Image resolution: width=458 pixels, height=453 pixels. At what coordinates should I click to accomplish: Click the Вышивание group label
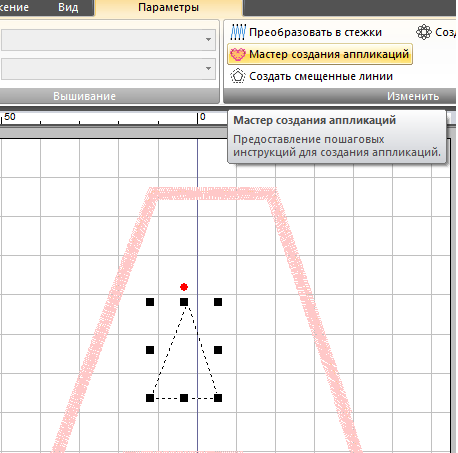click(x=85, y=96)
